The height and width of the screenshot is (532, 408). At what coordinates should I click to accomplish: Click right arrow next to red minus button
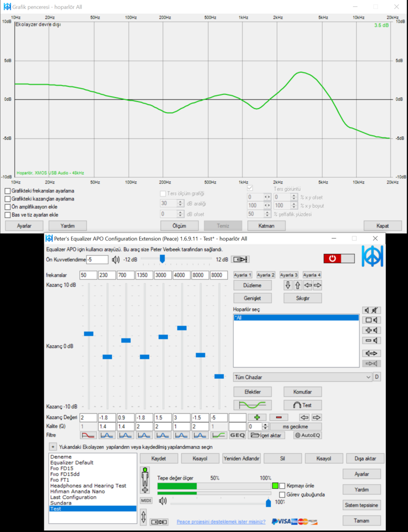[316, 417]
